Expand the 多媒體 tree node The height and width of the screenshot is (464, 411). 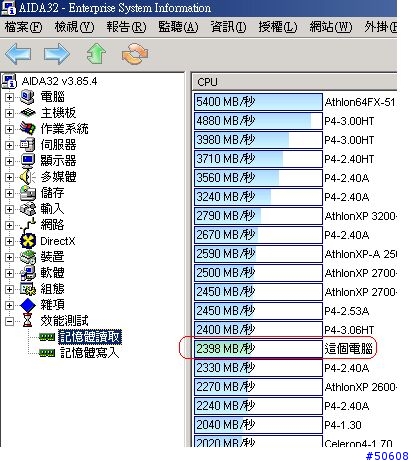click(x=9, y=177)
